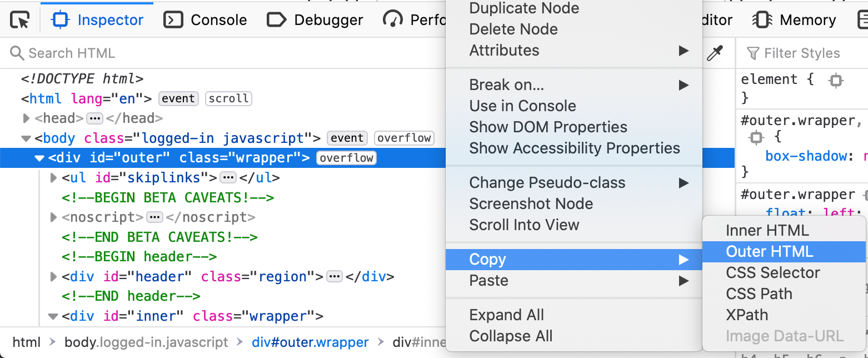This screenshot has width=868, height=358.
Task: Click the Debugger tab icon
Action: (277, 21)
